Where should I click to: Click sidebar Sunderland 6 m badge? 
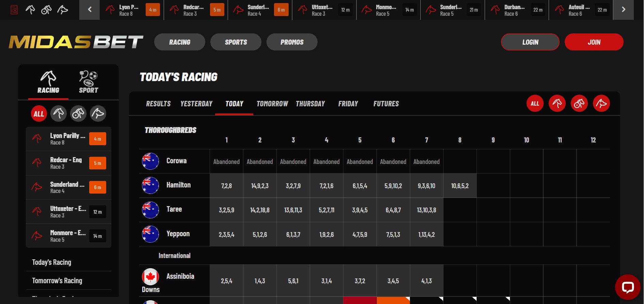(98, 187)
